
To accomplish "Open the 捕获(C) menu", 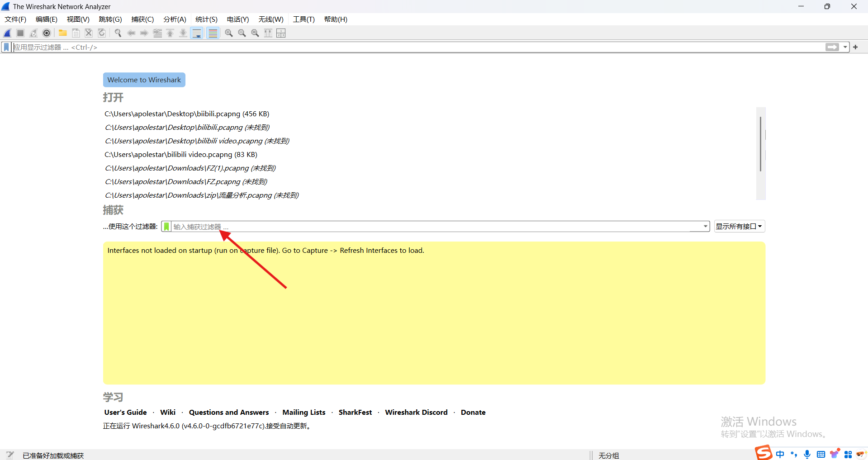I will point(142,19).
